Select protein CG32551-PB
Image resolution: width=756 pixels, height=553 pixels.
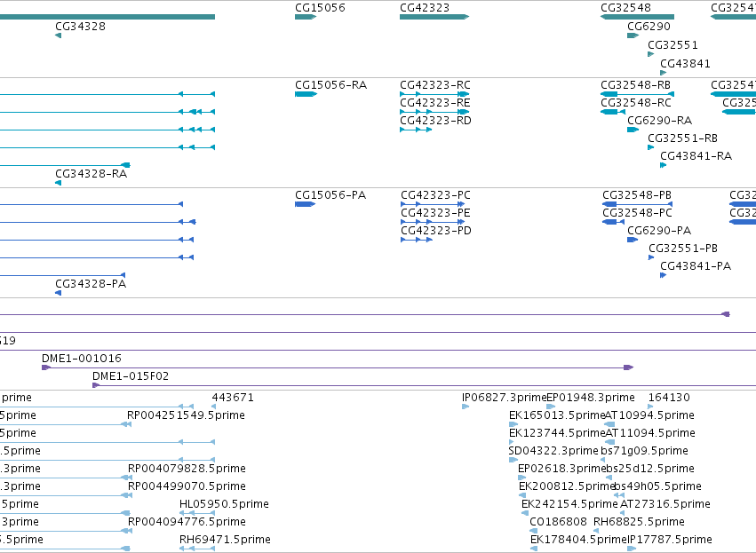[683, 249]
